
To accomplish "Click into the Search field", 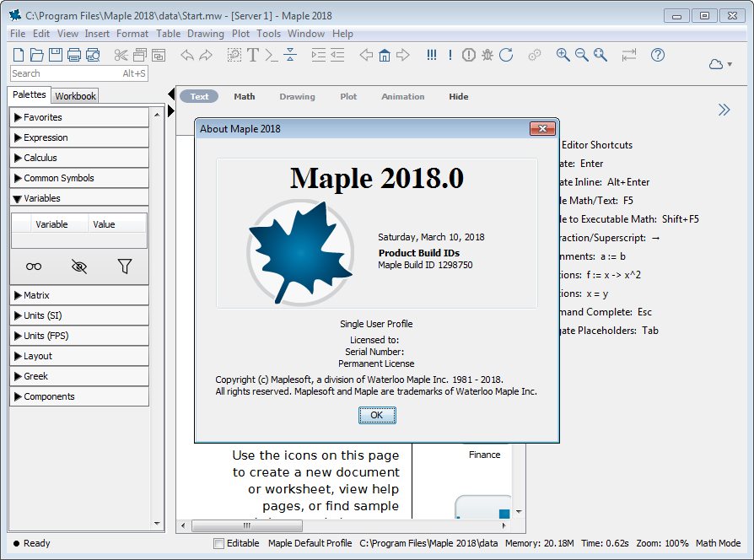I will point(79,73).
